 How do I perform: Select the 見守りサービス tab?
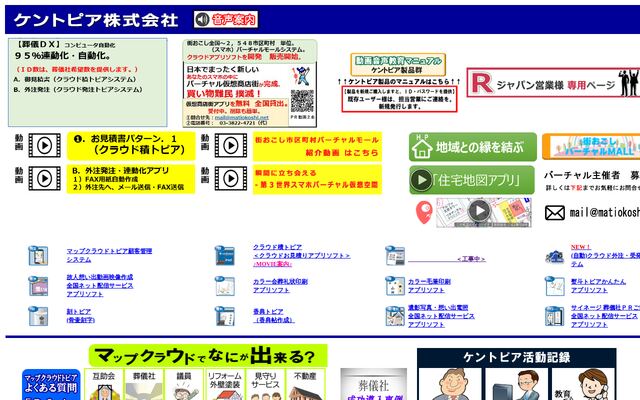265,384
